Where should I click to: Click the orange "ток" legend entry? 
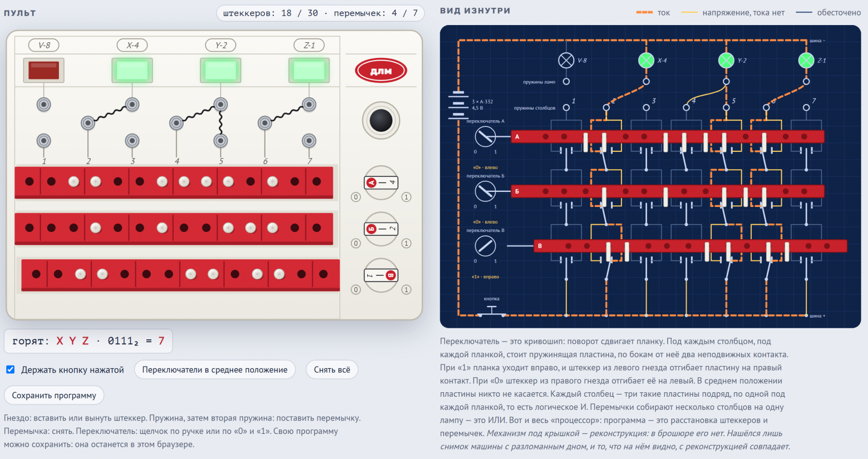click(653, 12)
